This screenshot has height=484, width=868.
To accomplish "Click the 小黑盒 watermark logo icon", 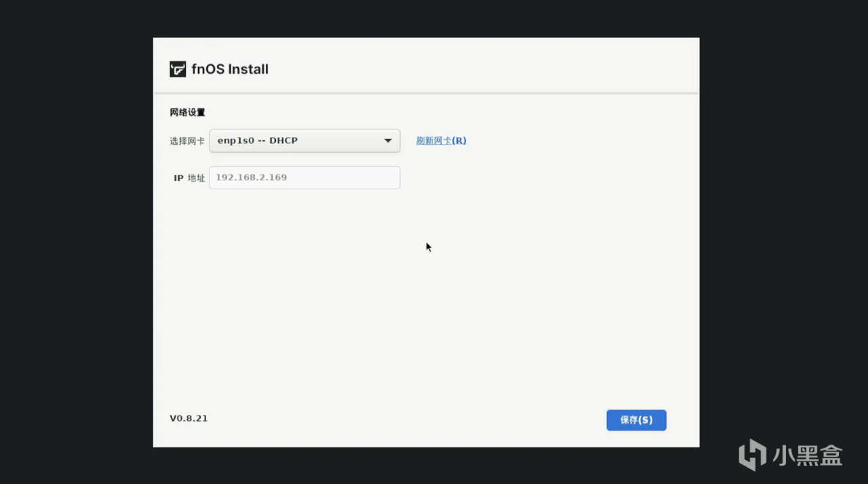I will click(x=752, y=454).
